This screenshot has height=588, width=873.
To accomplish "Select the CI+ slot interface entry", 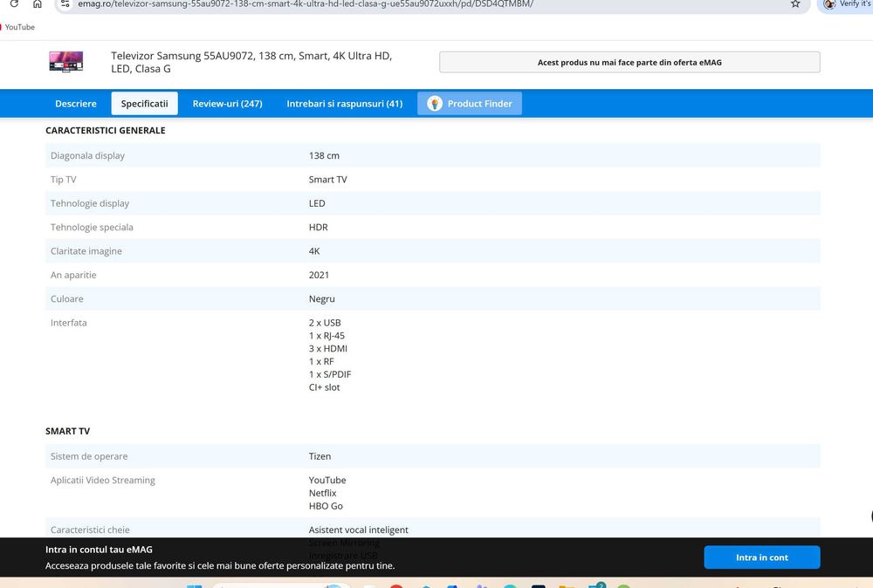I will point(324,387).
